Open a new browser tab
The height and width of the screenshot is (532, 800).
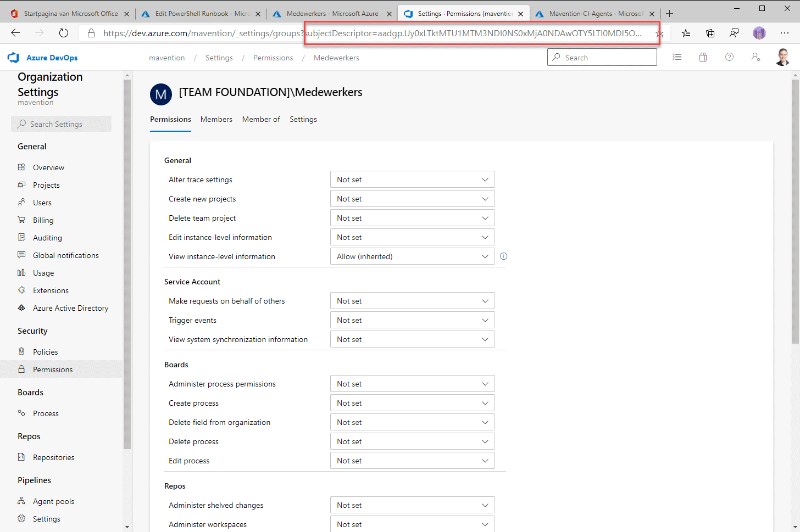point(669,14)
